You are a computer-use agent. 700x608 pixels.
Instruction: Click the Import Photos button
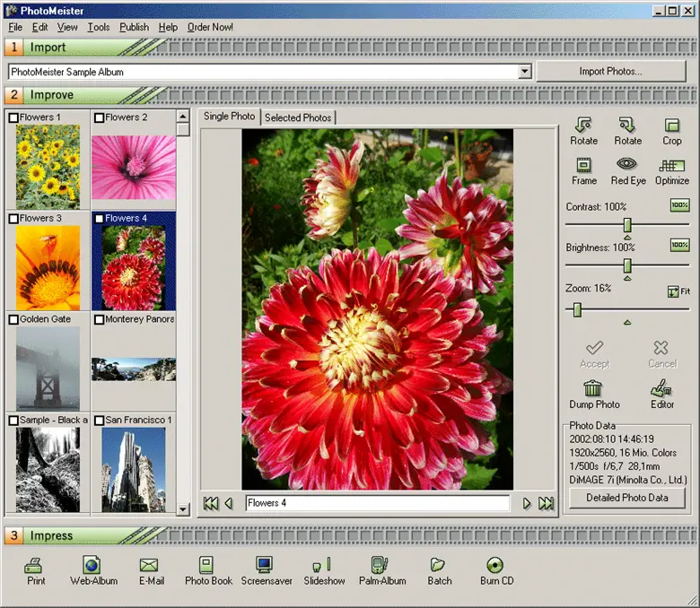pos(610,72)
